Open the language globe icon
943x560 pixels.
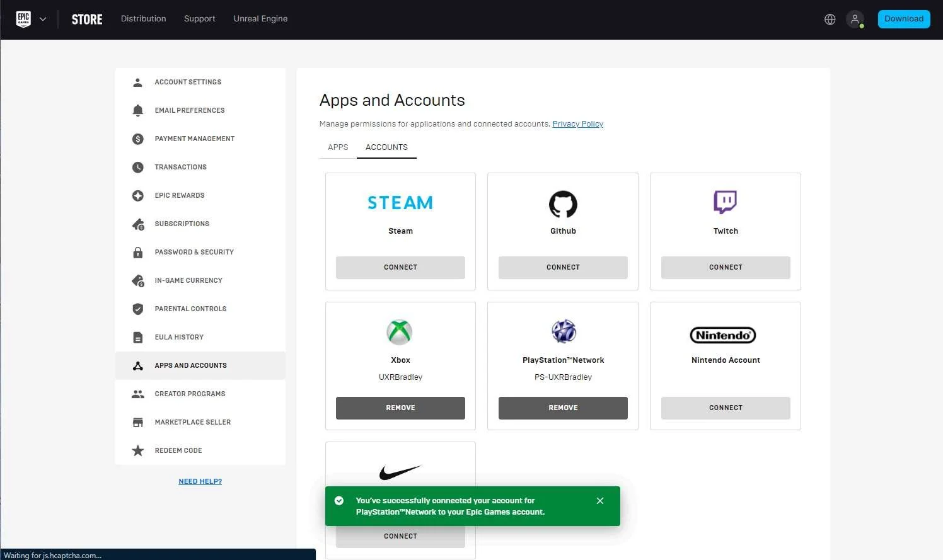click(830, 20)
